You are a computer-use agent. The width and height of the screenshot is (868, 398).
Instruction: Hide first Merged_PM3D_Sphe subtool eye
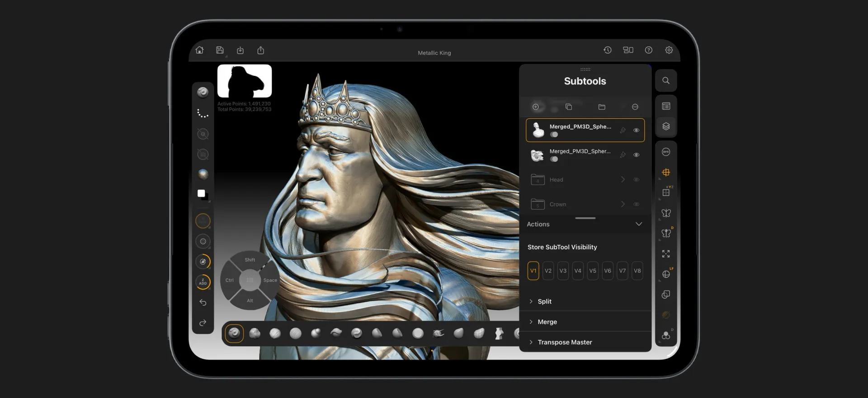click(636, 130)
